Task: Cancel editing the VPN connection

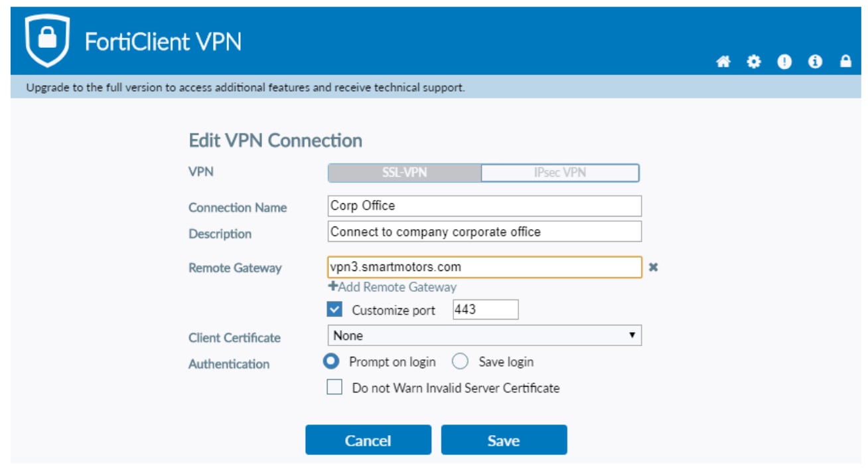Action: (x=368, y=438)
